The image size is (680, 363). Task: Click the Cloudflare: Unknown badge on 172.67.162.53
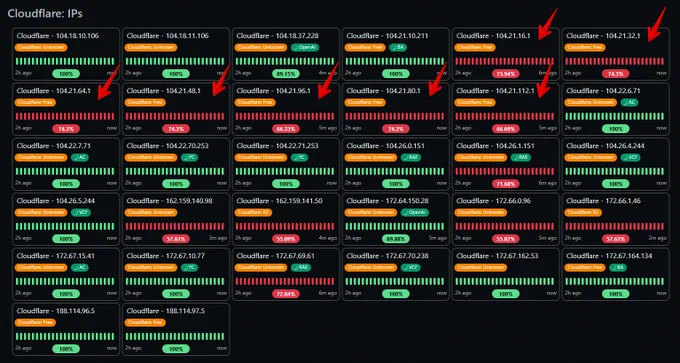click(x=481, y=268)
